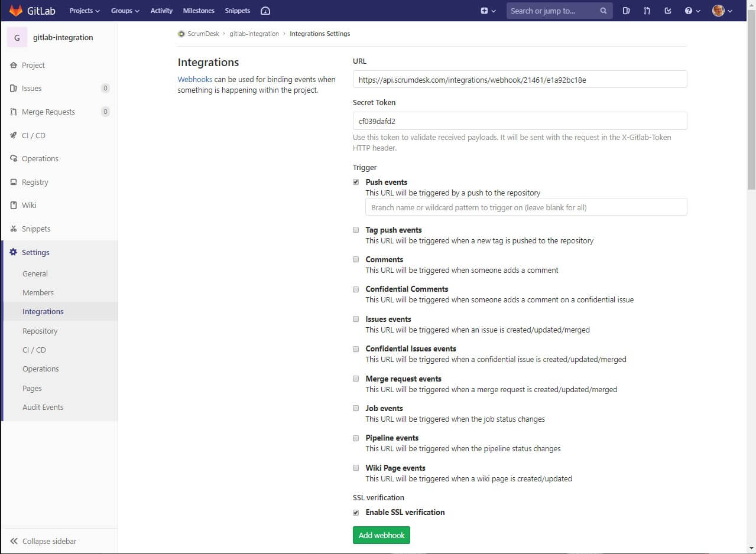Click the Snippets scissors icon
756x554 pixels.
click(14, 229)
